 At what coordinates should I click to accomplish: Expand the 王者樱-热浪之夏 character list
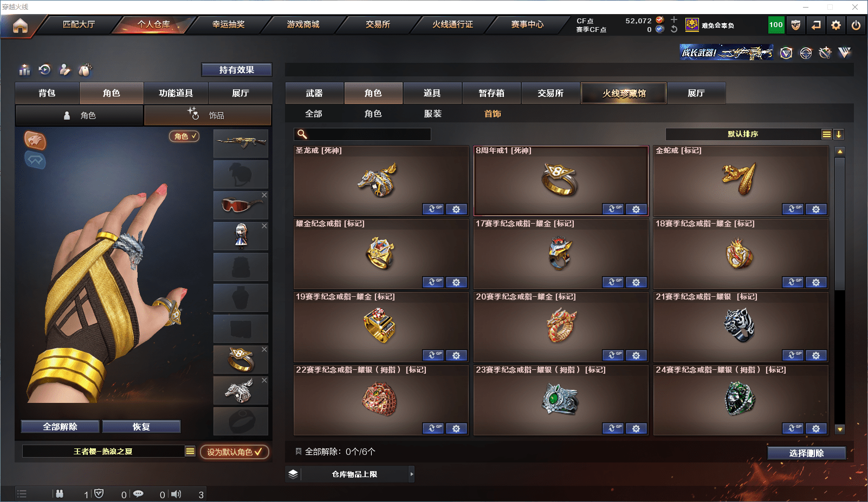point(190,451)
